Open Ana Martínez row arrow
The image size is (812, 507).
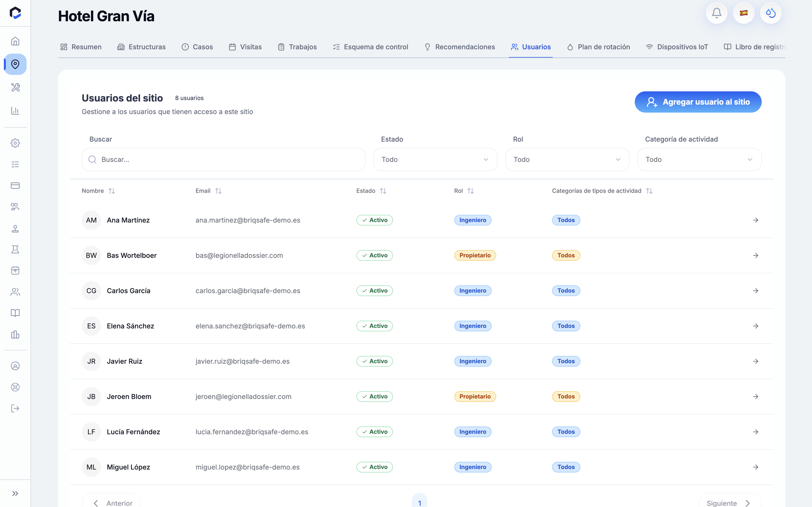tap(756, 220)
